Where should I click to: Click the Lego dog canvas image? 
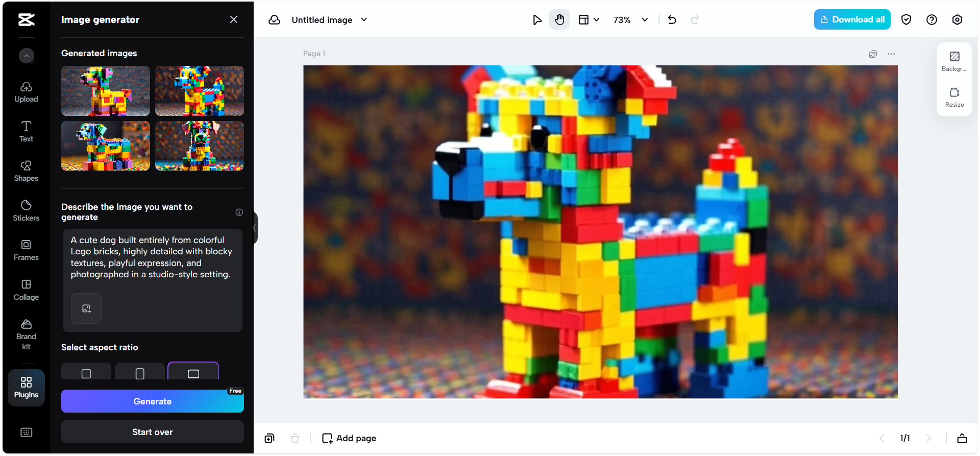click(x=600, y=232)
